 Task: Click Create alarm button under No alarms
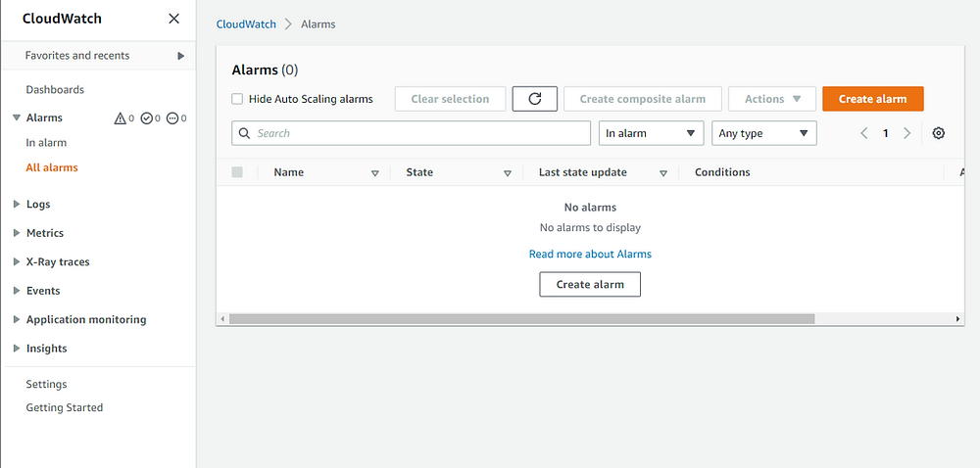coord(590,284)
